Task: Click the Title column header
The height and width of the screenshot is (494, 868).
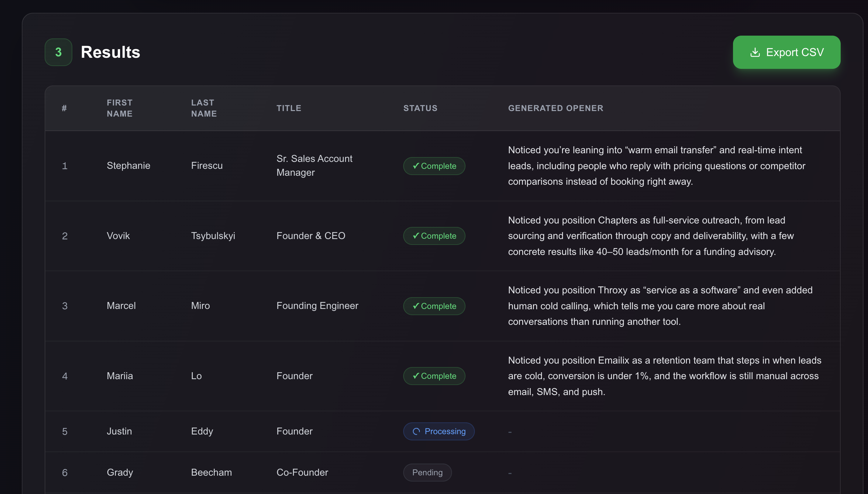Action: click(x=289, y=108)
